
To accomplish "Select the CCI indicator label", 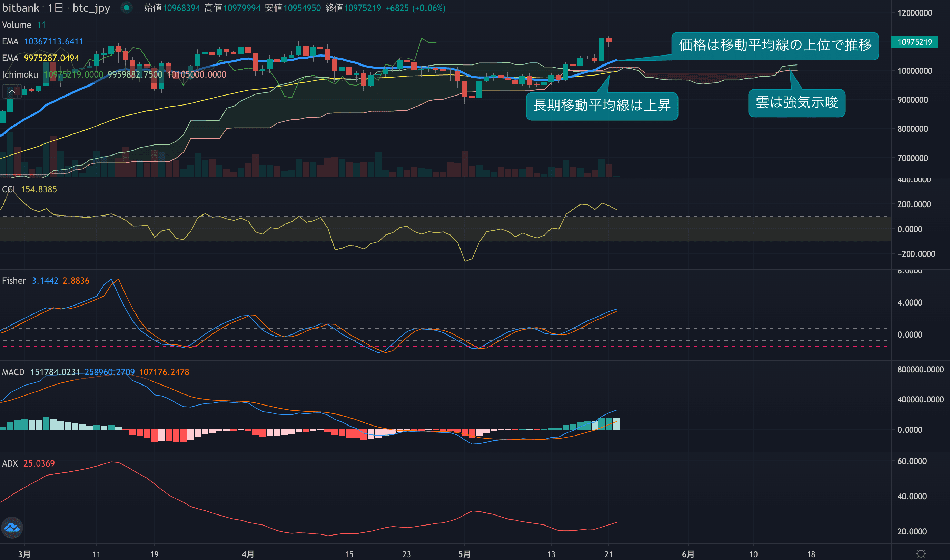I will 8,189.
